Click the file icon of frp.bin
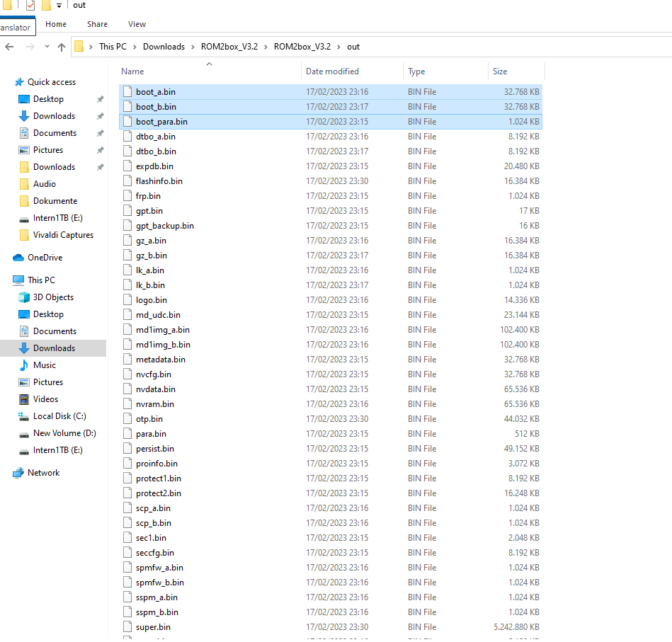The height and width of the screenshot is (642, 672). point(127,196)
